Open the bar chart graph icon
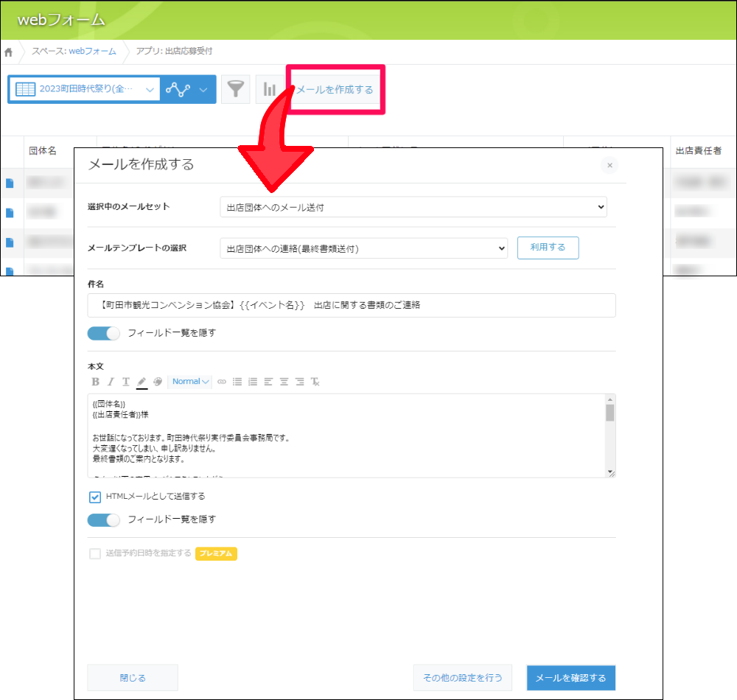737x700 pixels. click(x=269, y=89)
